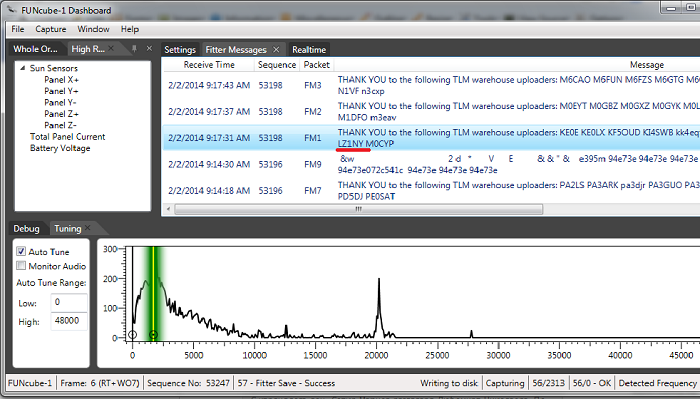Select Panel Z+ tree item
Screen dimensions: 700x399
[x=61, y=114]
